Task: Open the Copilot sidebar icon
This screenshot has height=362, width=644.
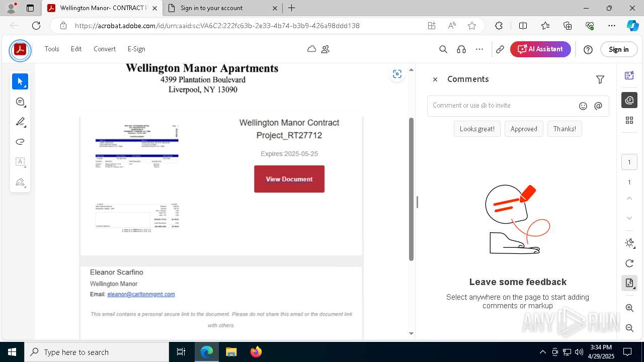Action: [632, 26]
